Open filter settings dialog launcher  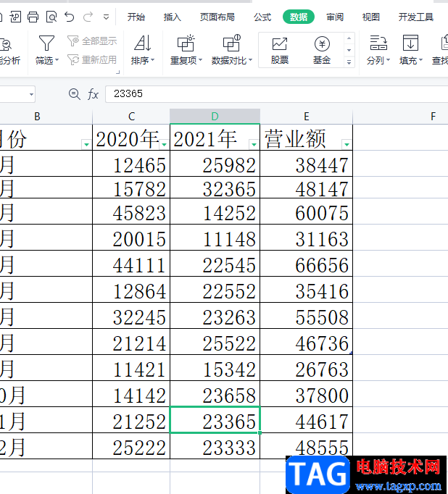(x=118, y=72)
